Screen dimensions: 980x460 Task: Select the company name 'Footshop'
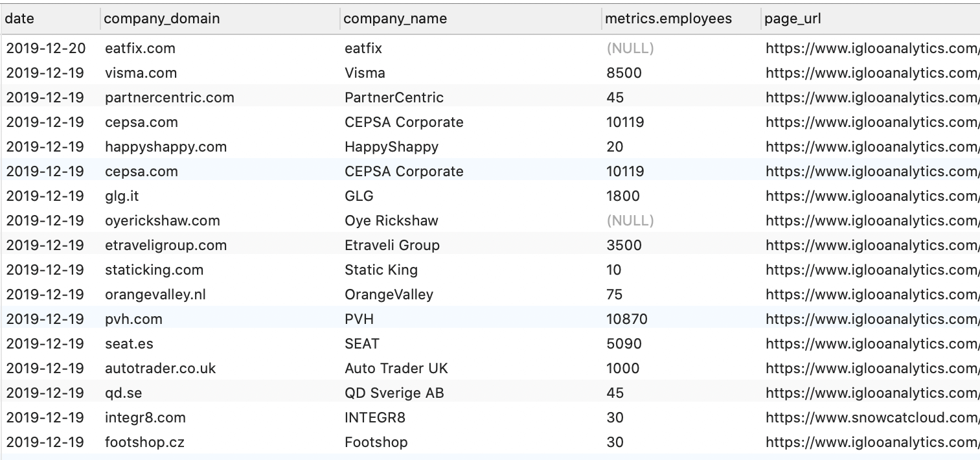click(x=376, y=443)
